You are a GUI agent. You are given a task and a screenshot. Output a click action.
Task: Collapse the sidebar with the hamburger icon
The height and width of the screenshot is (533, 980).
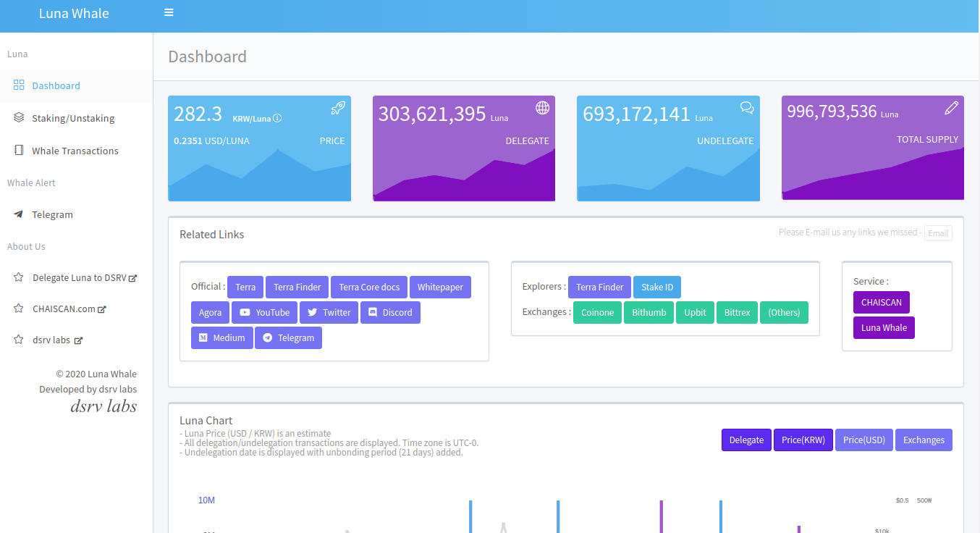click(169, 12)
